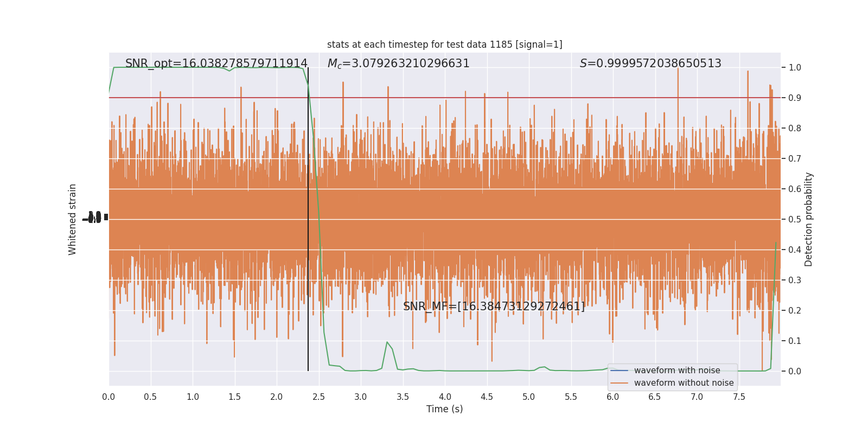Click x-axis tick label 4.5
Image resolution: width=868 pixels, height=434 pixels.
(x=487, y=397)
